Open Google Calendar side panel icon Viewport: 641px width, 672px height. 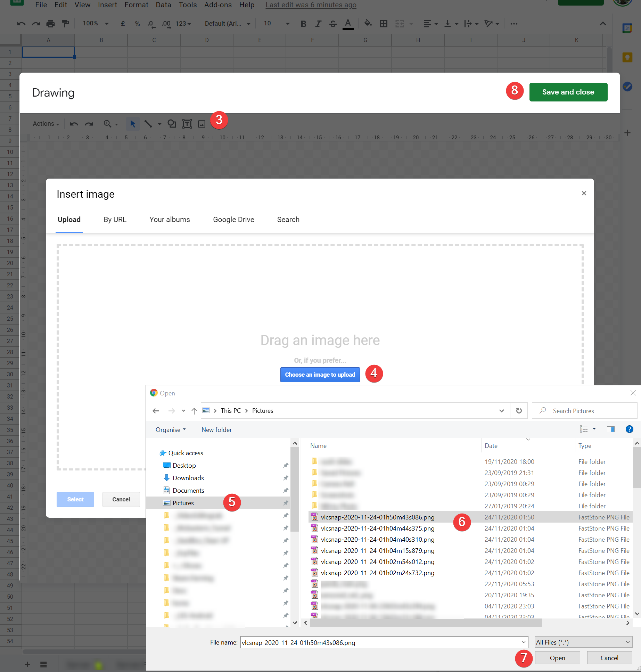point(627,28)
